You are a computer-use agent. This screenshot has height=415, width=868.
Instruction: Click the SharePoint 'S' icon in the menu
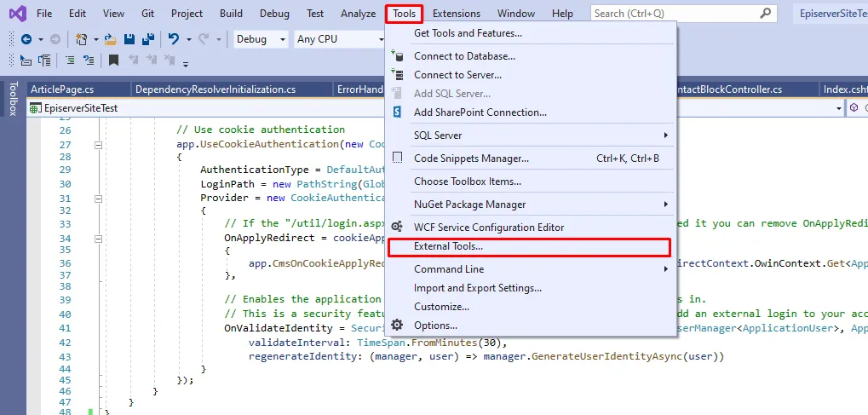click(x=397, y=112)
